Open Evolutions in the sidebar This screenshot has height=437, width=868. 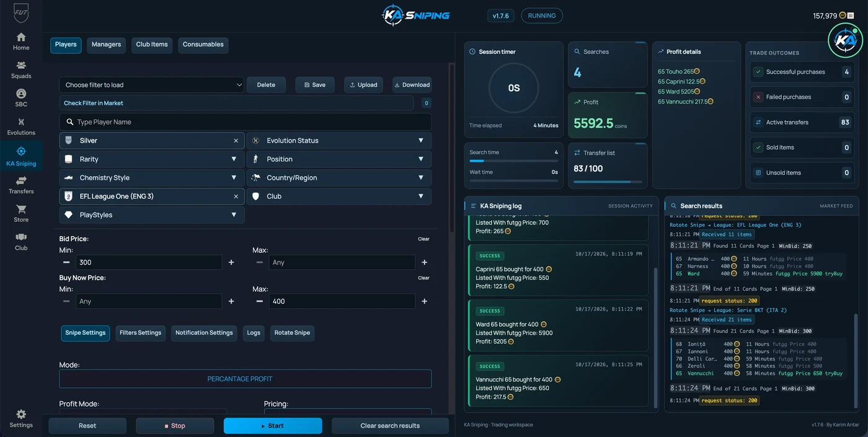(21, 126)
